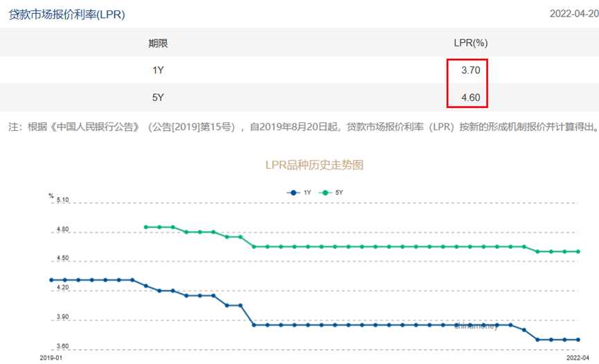Viewport: 599px width, 364px height.
Task: Click last green 5Y data point on chart
Action: coord(578,252)
